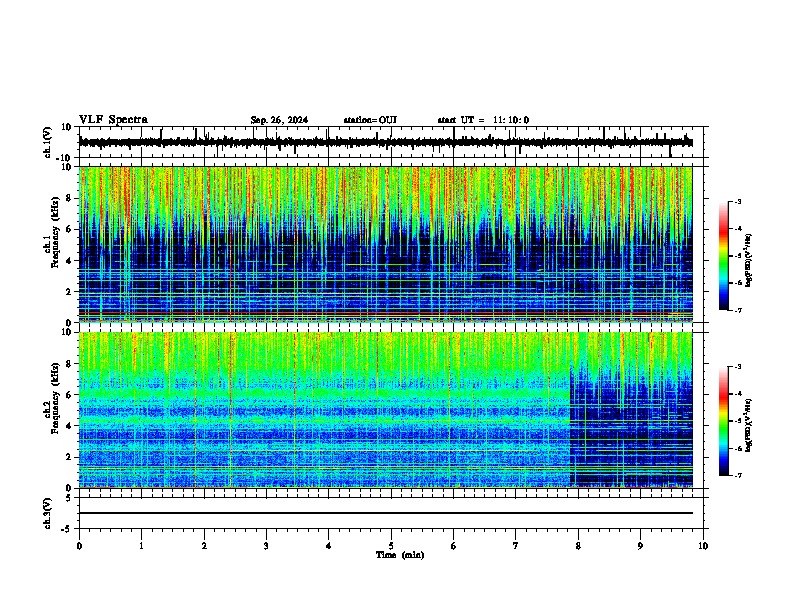792x612 pixels.
Task: Click the "ch.1(V)" waveform axis label
Action: point(48,142)
